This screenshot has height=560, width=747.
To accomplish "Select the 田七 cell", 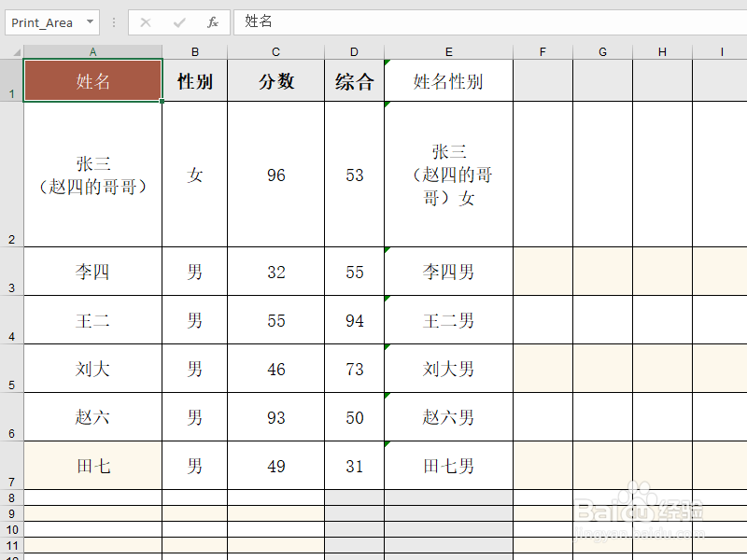I will pyautogui.click(x=92, y=465).
